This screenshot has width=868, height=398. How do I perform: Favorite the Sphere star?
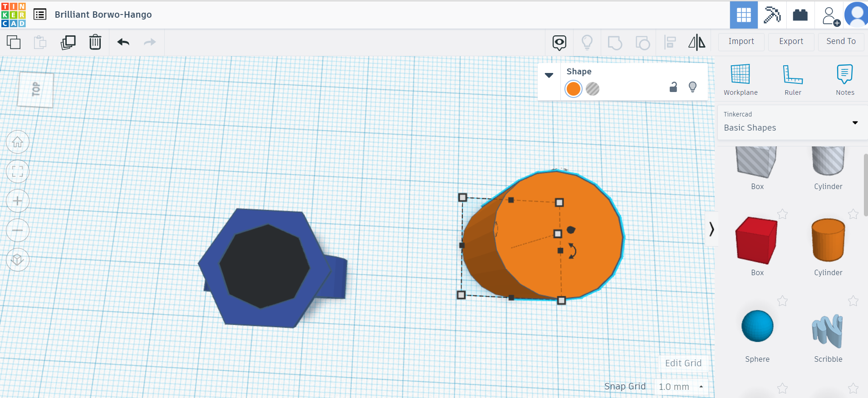pos(782,301)
